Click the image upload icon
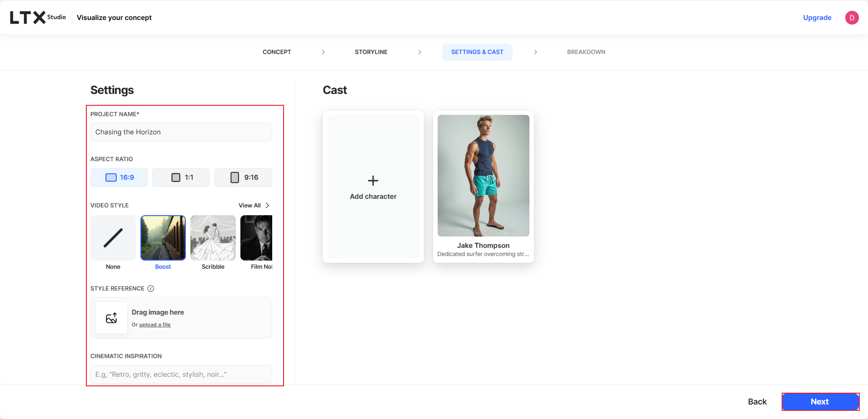Viewport: 868px width, 419px height. click(111, 318)
